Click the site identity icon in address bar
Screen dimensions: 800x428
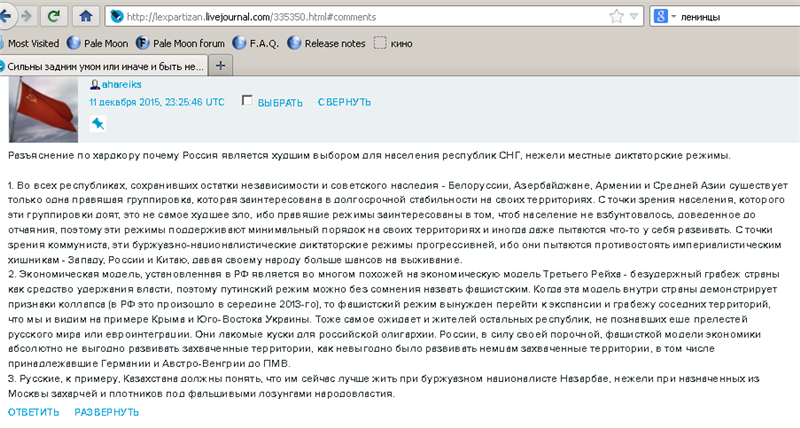117,17
